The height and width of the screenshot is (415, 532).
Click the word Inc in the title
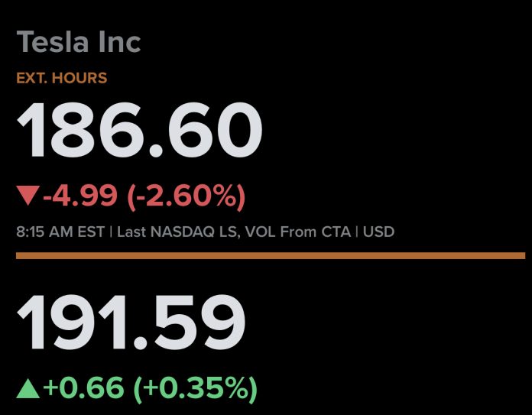115,42
